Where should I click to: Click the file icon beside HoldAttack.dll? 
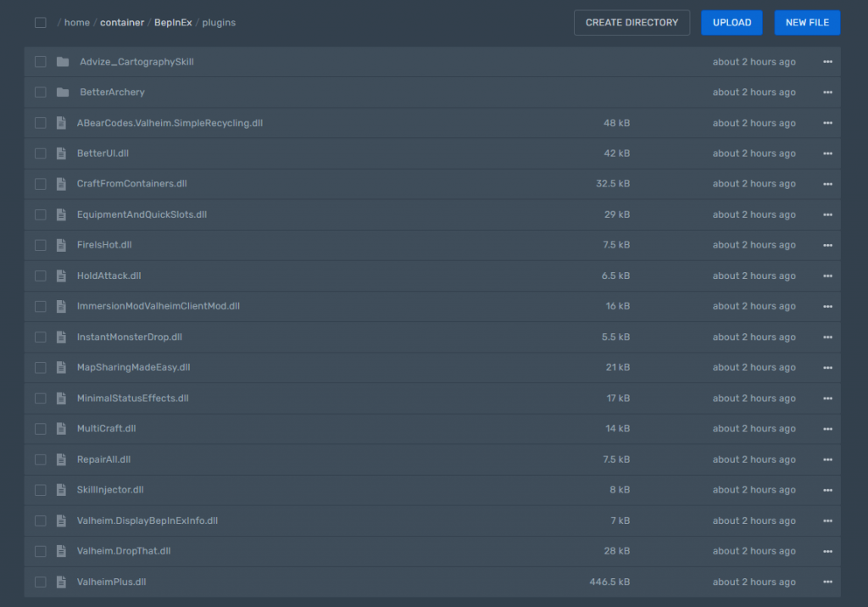coord(61,276)
